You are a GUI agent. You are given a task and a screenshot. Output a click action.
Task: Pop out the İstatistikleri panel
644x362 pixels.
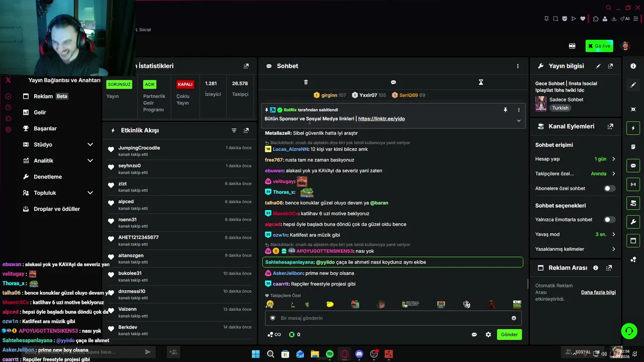[246, 66]
